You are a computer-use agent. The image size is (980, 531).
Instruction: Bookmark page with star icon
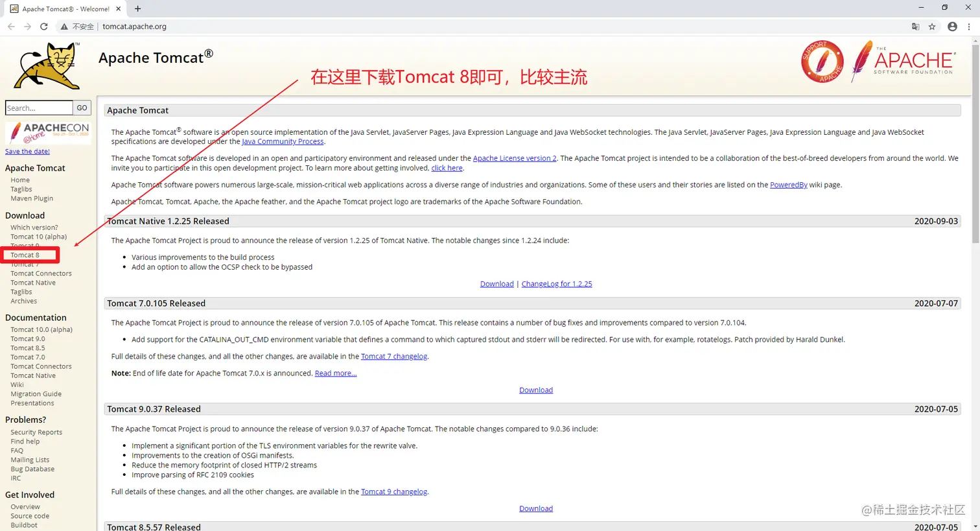pyautogui.click(x=932, y=27)
